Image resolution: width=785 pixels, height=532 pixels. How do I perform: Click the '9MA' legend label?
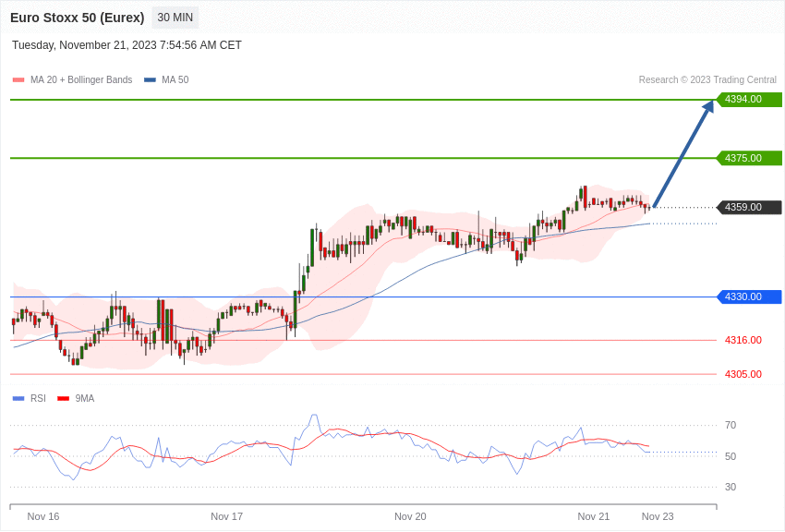[85, 398]
